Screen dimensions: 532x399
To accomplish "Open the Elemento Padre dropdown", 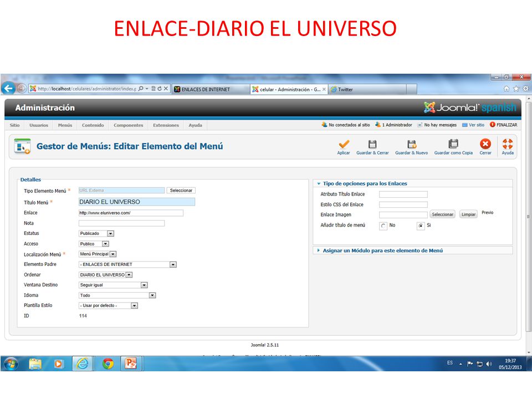I will coord(127,265).
